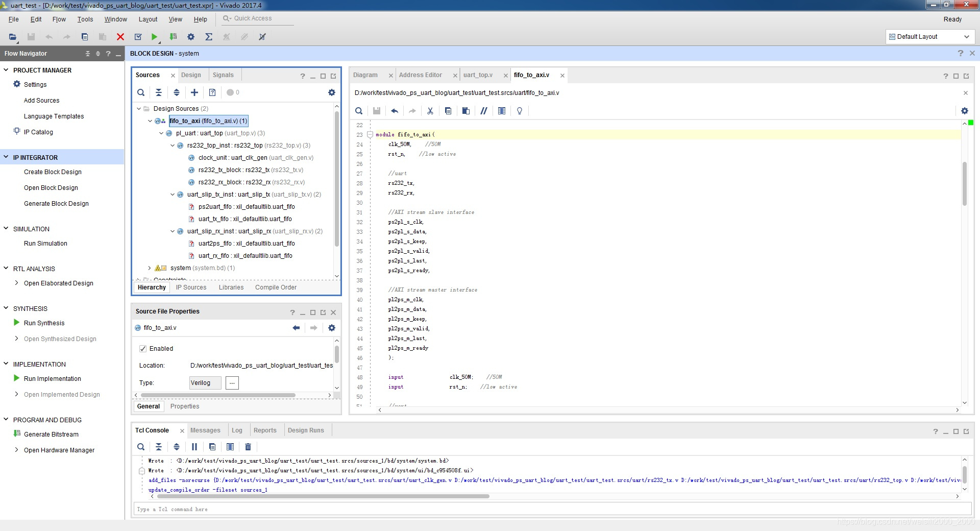980x531 pixels.
Task: Open Sources panel settings gear
Action: [332, 92]
